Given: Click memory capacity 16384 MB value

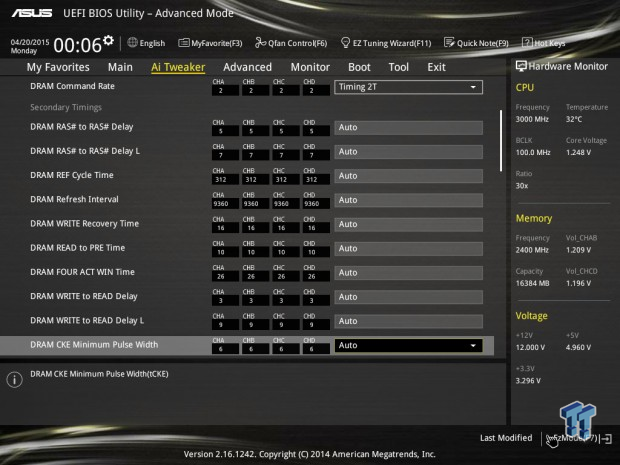Looking at the screenshot, I should point(532,284).
